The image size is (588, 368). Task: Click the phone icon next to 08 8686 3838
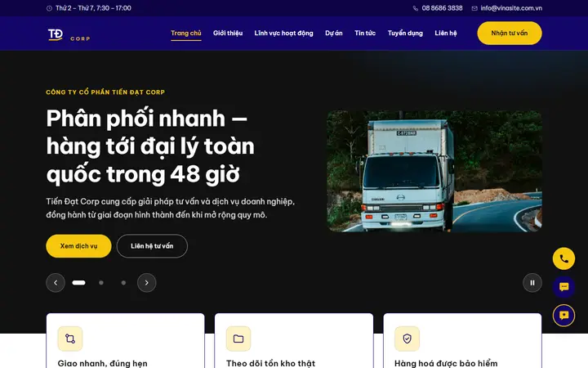point(416,8)
